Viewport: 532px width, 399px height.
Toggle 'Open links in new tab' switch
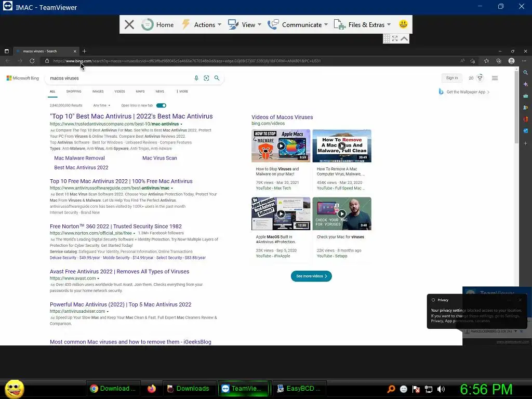pyautogui.click(x=161, y=105)
